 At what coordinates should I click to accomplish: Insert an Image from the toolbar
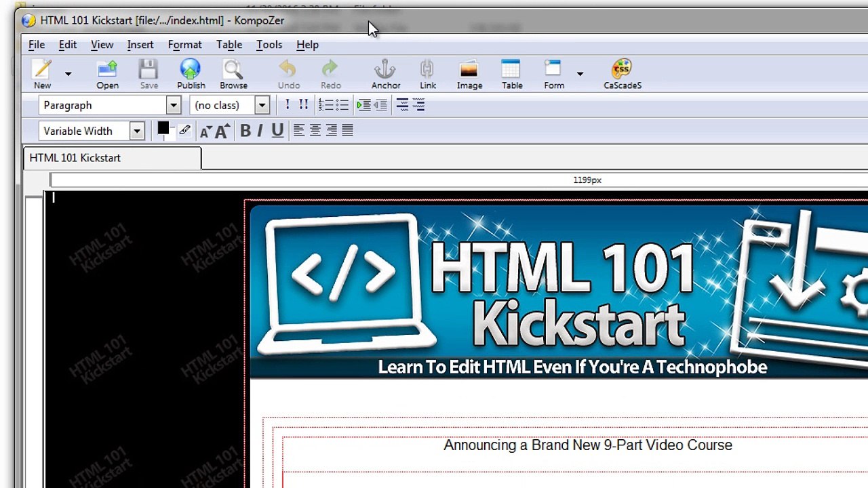point(469,74)
